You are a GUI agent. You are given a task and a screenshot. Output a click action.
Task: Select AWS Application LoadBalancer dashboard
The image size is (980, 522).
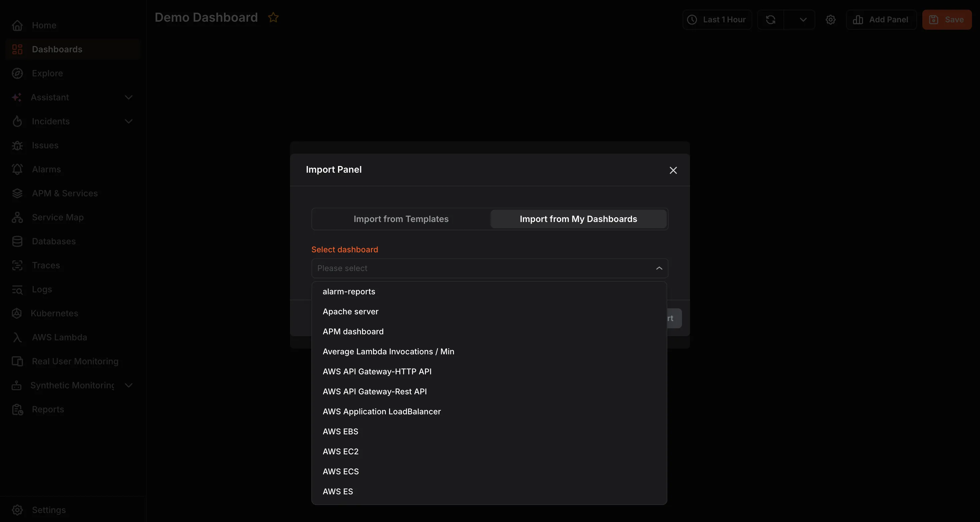(489, 411)
